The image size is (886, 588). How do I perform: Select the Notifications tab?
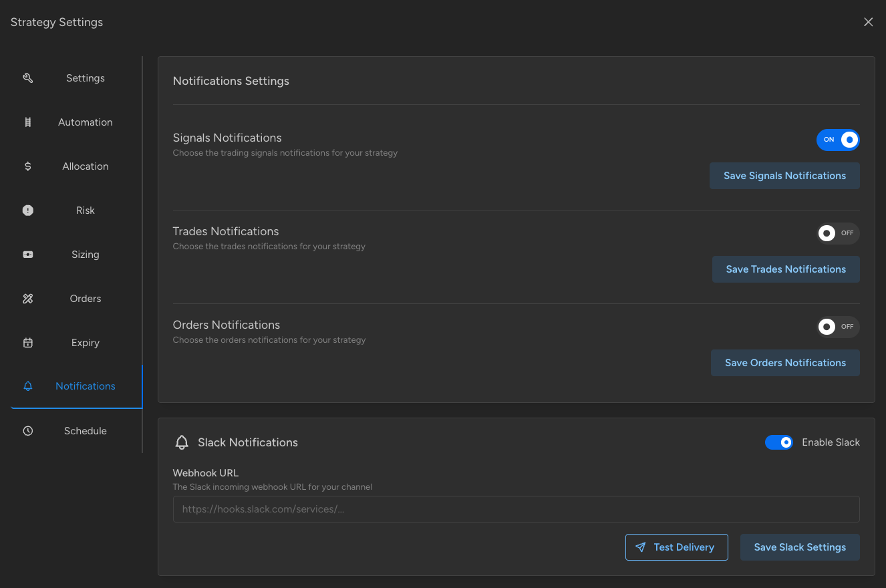point(77,386)
